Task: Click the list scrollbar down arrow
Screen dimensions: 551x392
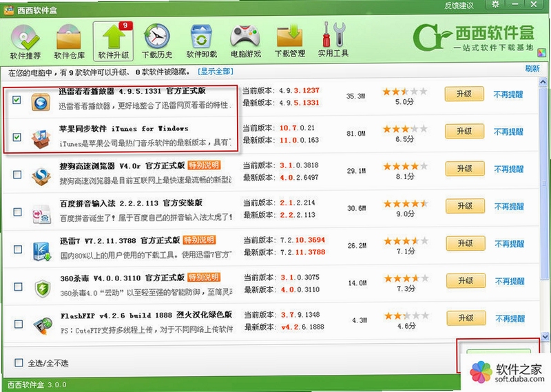Action: pos(545,336)
